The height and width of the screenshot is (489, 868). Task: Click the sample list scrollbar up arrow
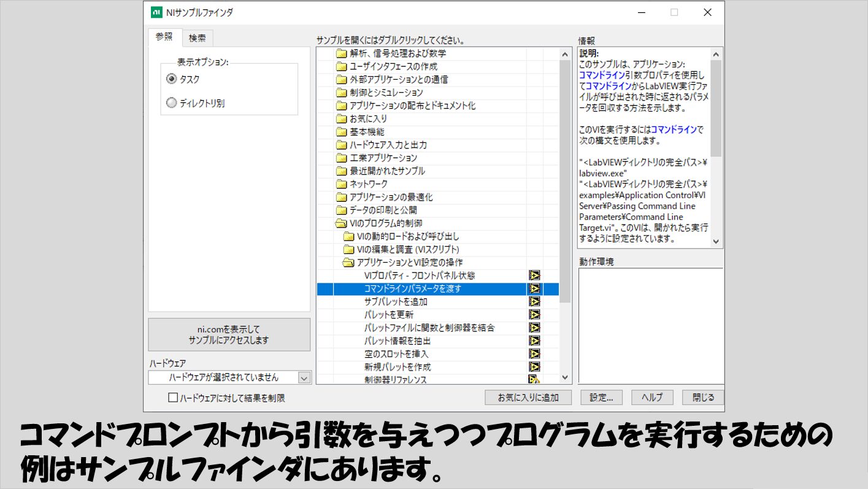click(566, 54)
